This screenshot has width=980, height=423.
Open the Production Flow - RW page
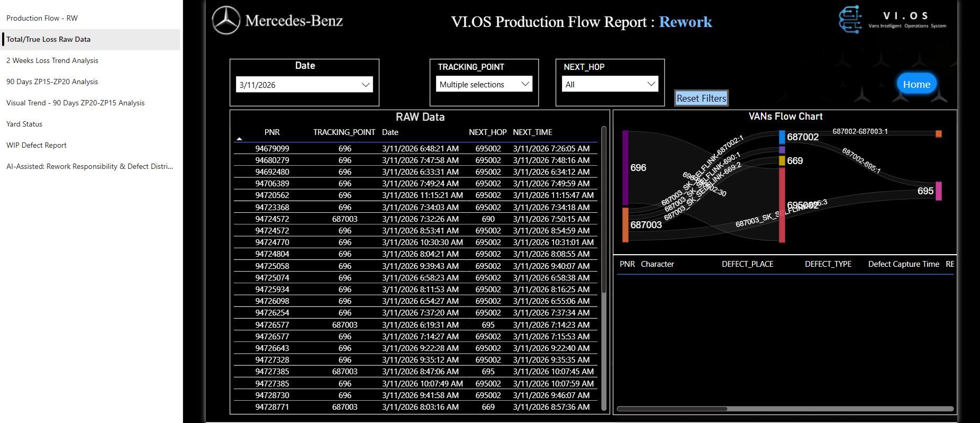coord(42,18)
